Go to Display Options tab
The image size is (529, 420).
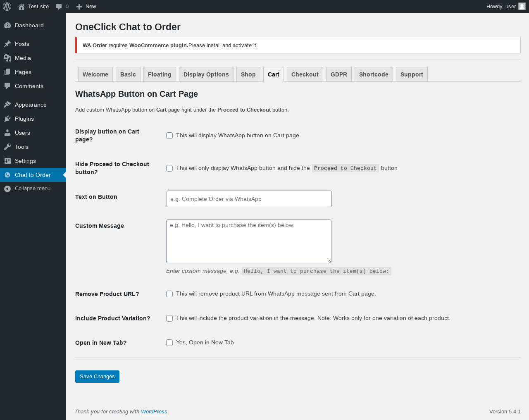(x=206, y=74)
